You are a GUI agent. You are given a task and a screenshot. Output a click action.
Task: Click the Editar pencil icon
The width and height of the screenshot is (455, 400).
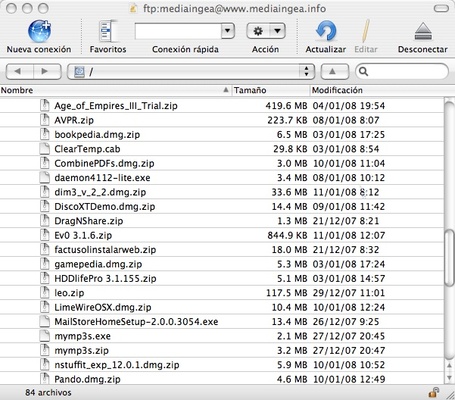click(x=366, y=31)
